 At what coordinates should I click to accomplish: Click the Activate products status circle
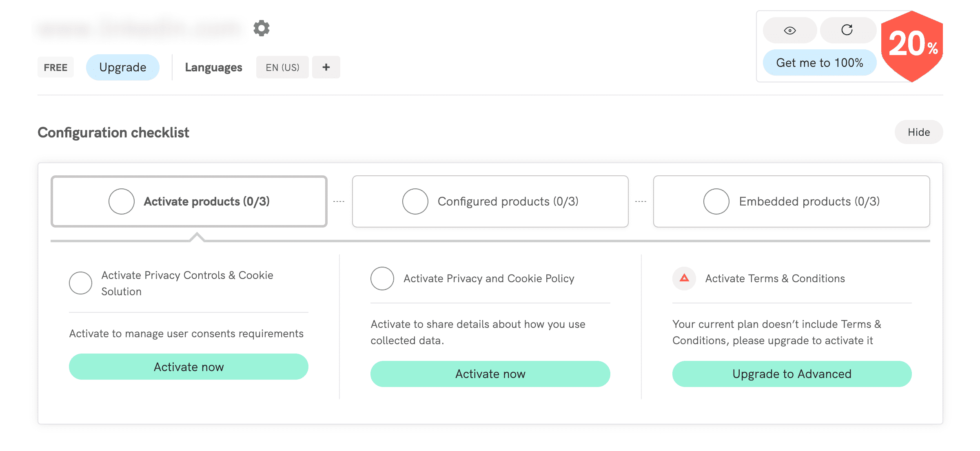click(121, 201)
